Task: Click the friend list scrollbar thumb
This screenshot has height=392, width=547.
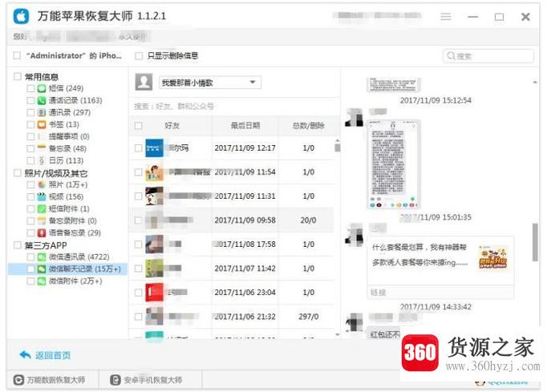Action: coord(338,148)
